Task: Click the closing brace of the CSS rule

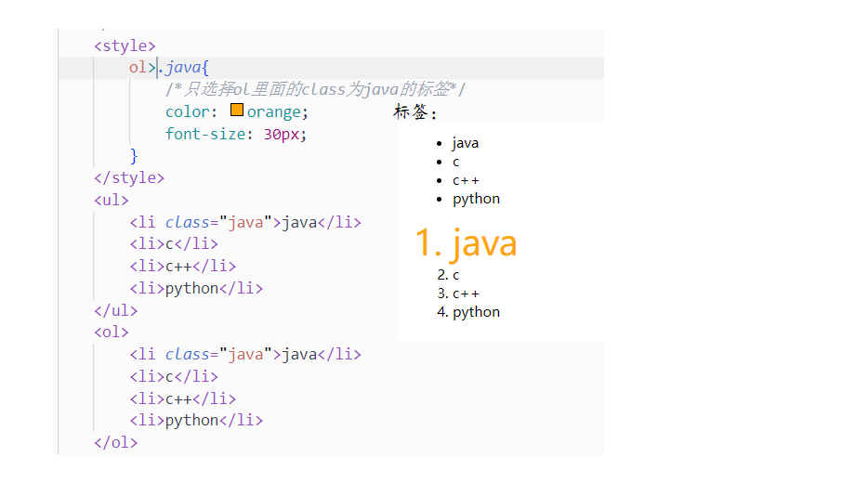Action: pyautogui.click(x=134, y=155)
